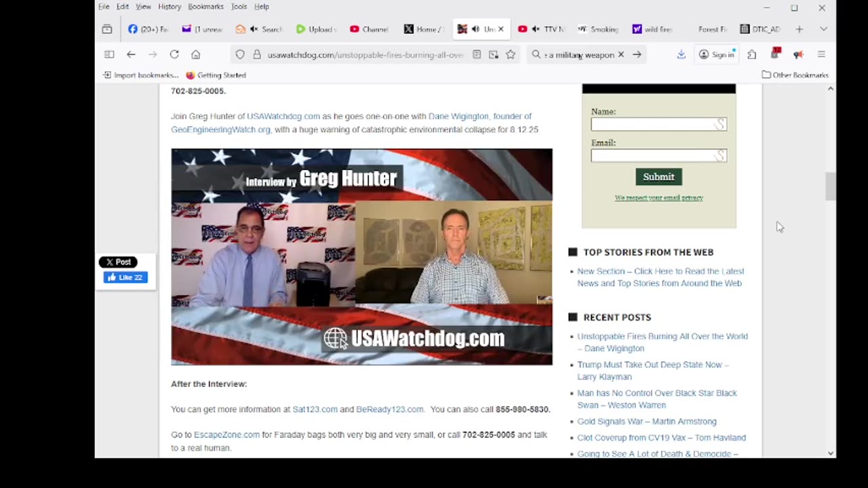The image size is (868, 488).
Task: Click the green Submit button
Action: (658, 177)
